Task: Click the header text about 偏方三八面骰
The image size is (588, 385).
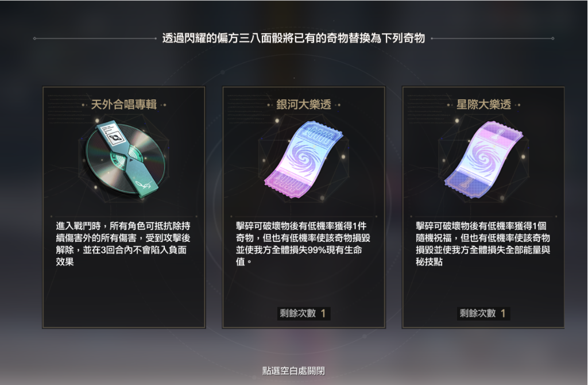Action: pyautogui.click(x=293, y=38)
